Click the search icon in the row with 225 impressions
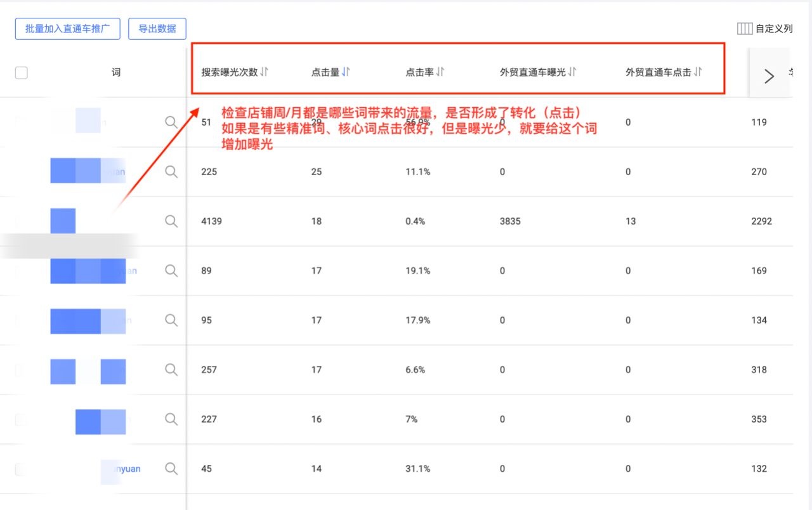Screen dimensions: 812x510 [171, 172]
